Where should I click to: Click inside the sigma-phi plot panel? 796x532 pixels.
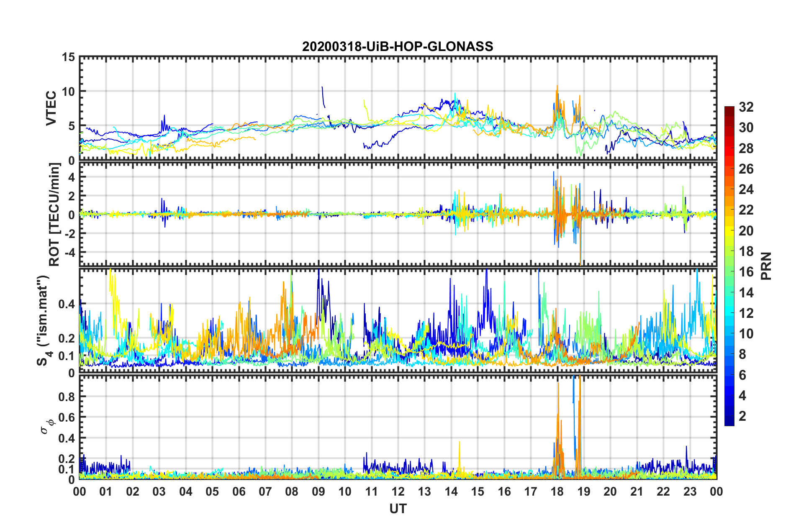tap(398, 427)
